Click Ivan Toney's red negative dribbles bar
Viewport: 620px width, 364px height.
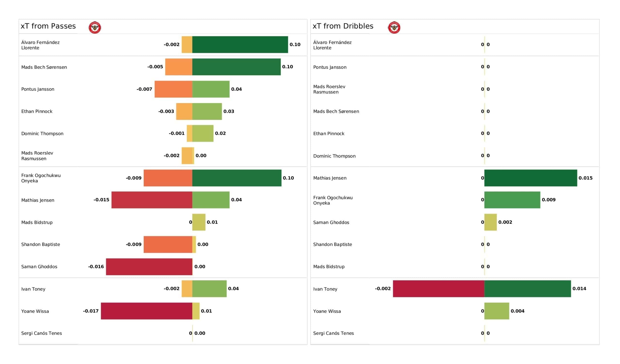[438, 288]
